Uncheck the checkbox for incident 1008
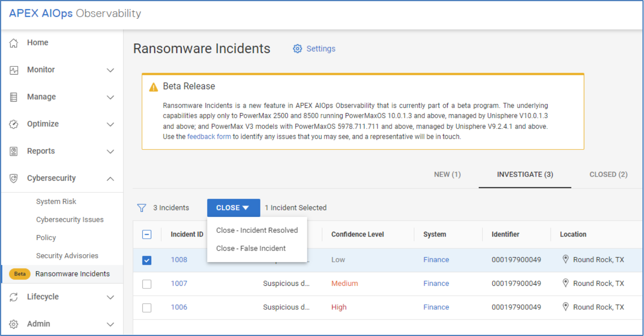 click(147, 260)
